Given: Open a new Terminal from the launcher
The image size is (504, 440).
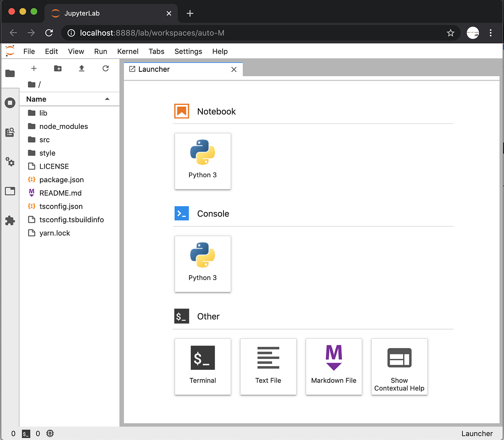Looking at the screenshot, I should [x=202, y=367].
